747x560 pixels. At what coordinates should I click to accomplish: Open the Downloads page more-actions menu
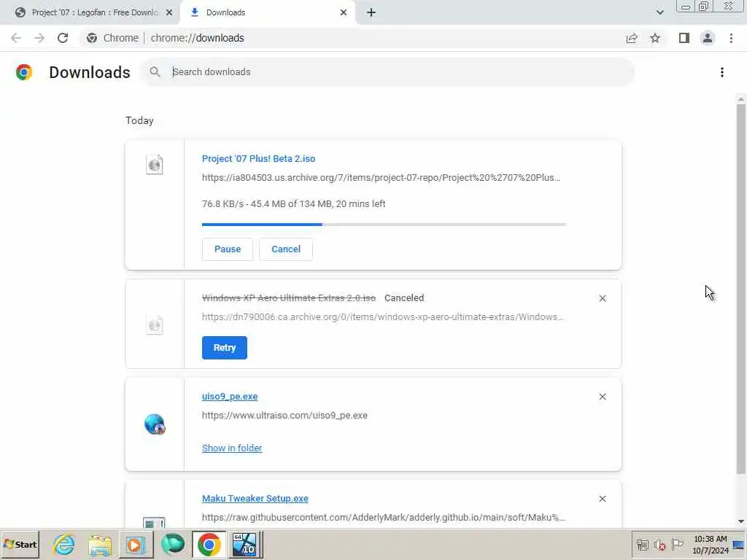point(722,72)
